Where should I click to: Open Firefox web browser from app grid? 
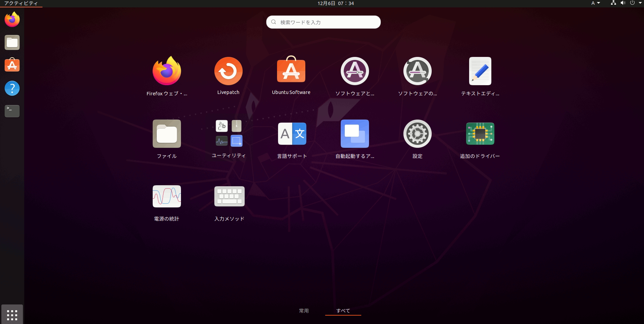[167, 71]
